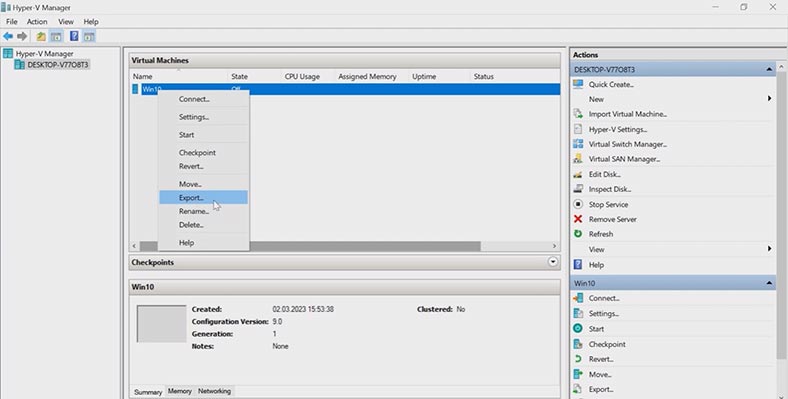788x399 pixels.
Task: Open the Action menu
Action: 37,22
